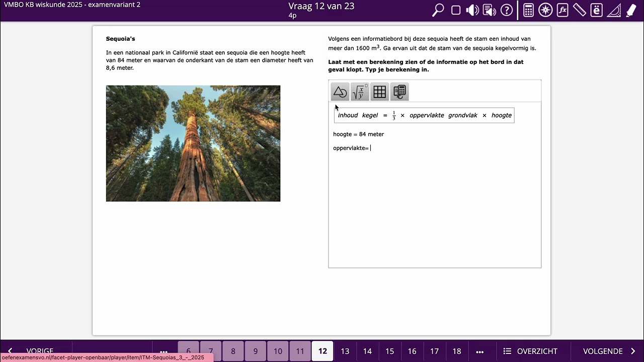Activate the text-to-speech document icon
This screenshot has width=644, height=362.
489,10
